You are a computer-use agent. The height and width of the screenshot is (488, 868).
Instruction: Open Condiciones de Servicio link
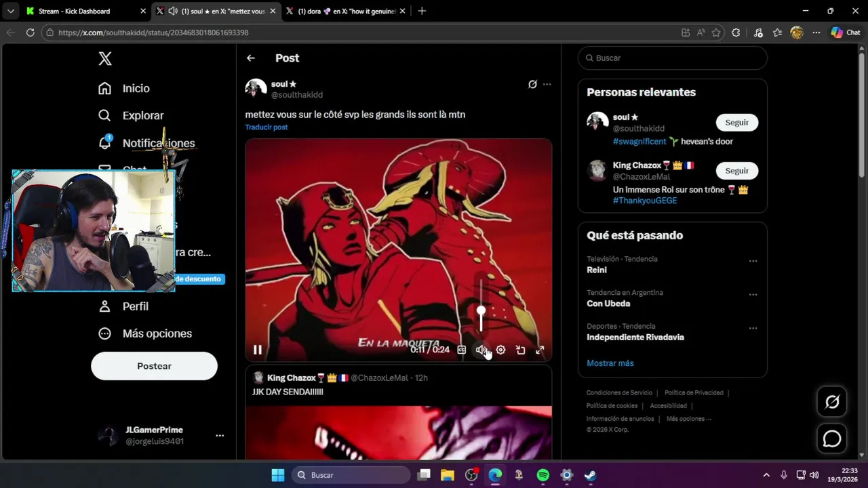click(x=619, y=392)
